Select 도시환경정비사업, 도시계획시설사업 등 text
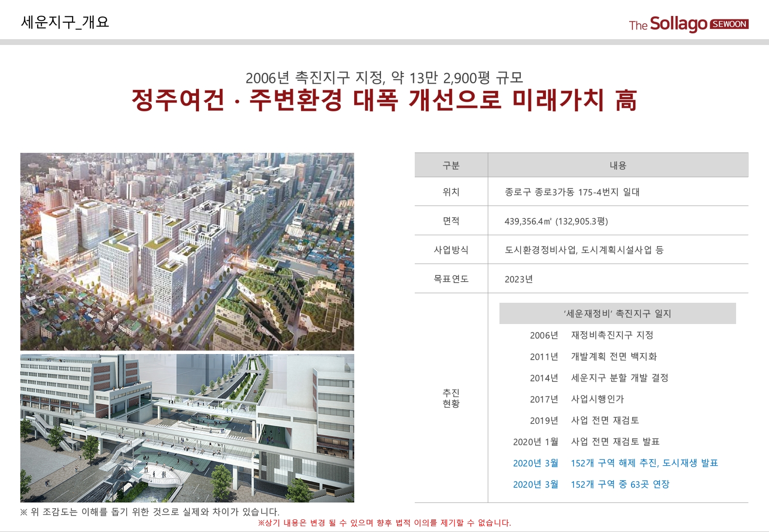This screenshot has height=532, width=769. (584, 250)
